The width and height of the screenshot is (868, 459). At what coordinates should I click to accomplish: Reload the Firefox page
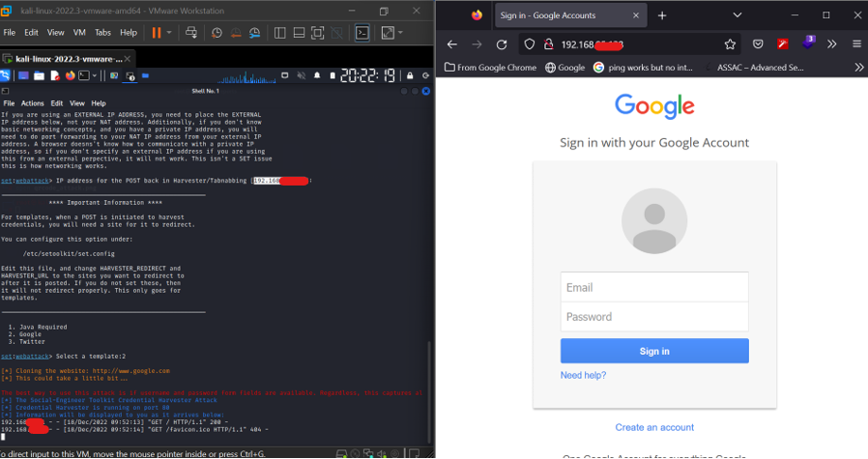pos(502,44)
